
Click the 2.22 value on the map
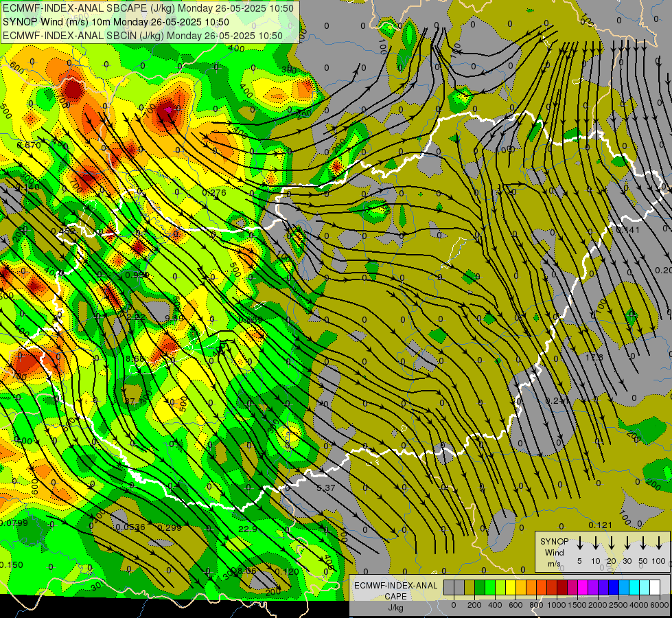point(135,317)
